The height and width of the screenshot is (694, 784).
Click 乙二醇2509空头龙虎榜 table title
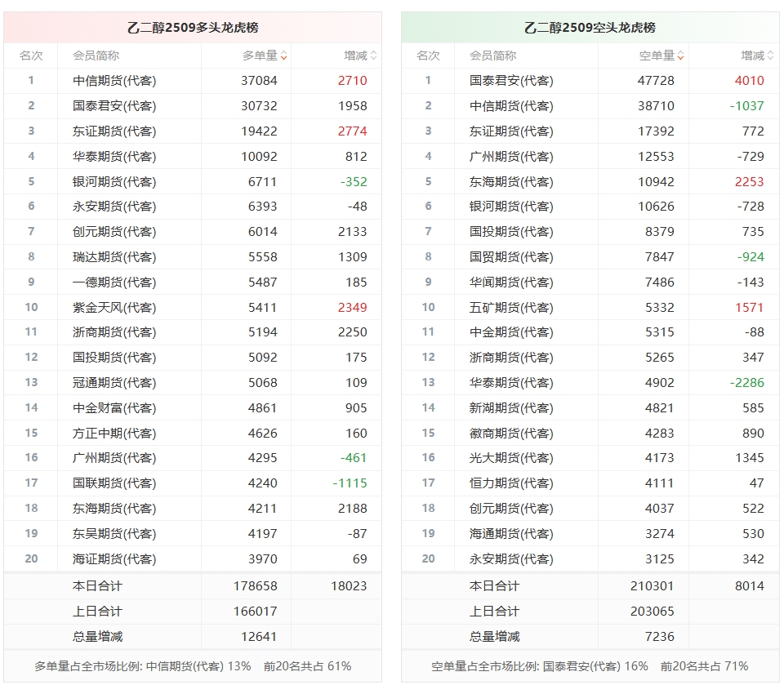tap(590, 28)
